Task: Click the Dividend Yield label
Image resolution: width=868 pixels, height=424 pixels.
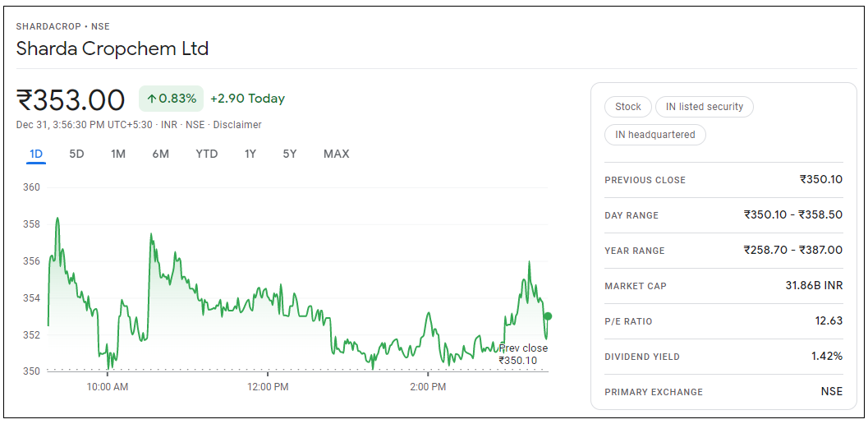Action: tap(642, 357)
